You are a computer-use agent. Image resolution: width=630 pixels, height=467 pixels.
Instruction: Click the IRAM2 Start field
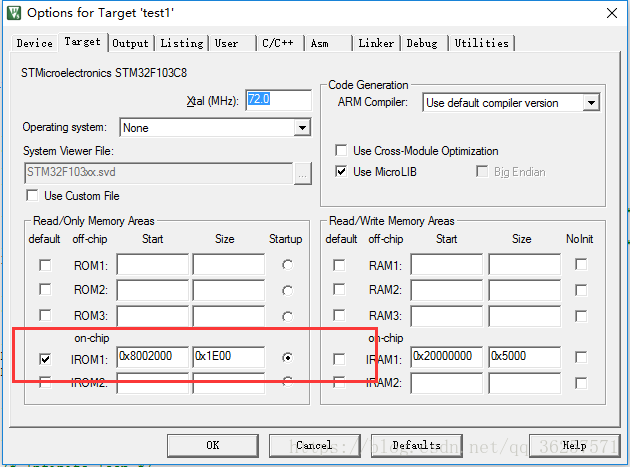pyautogui.click(x=446, y=383)
